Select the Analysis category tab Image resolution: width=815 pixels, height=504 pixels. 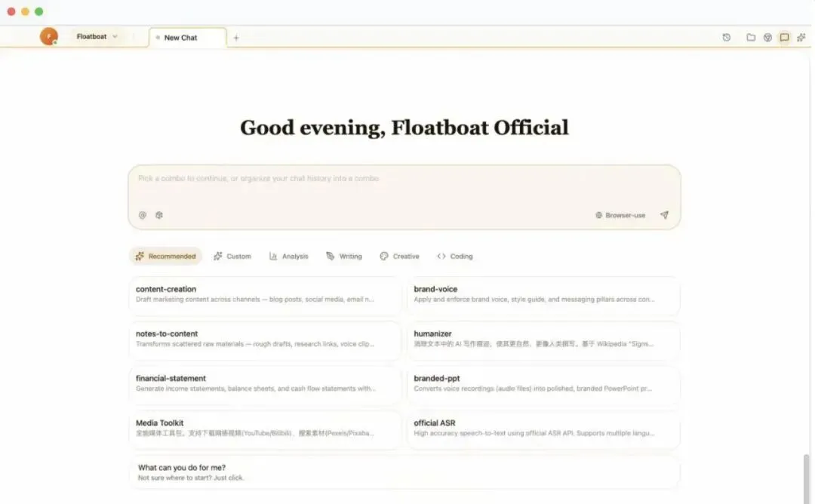click(288, 257)
